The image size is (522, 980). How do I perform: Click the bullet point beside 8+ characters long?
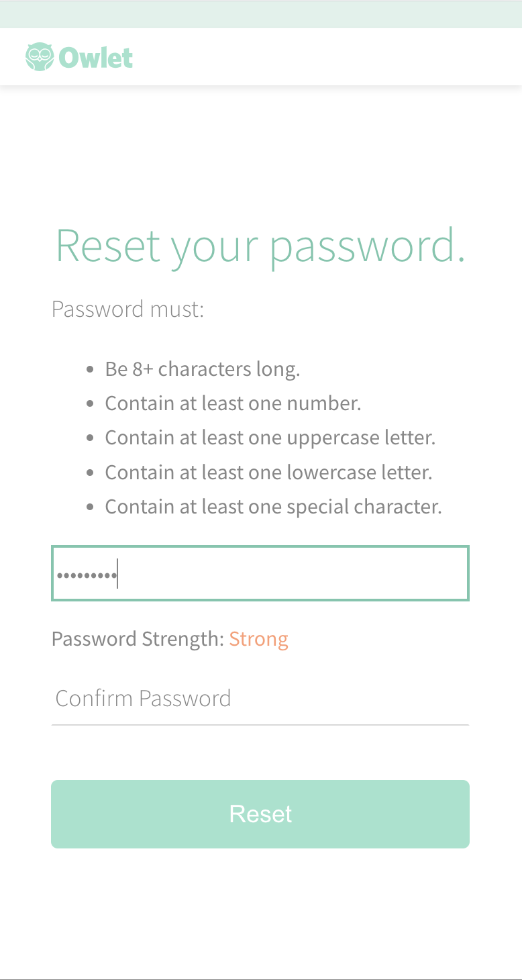pyautogui.click(x=90, y=369)
